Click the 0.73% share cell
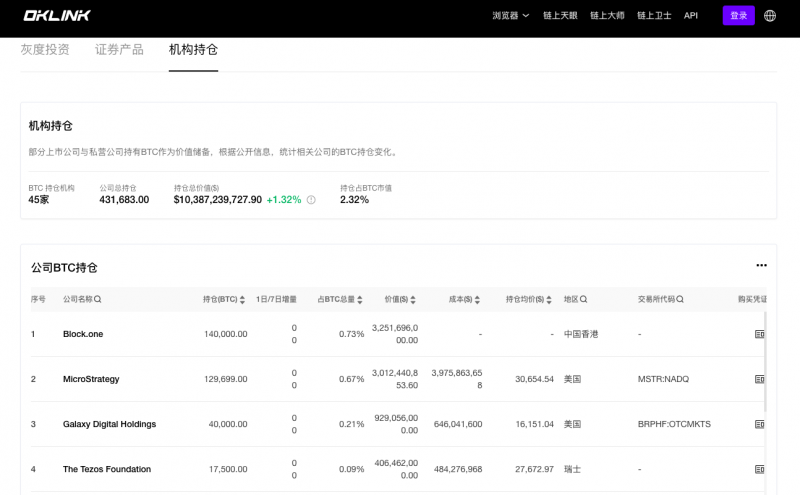The image size is (800, 495). point(352,334)
